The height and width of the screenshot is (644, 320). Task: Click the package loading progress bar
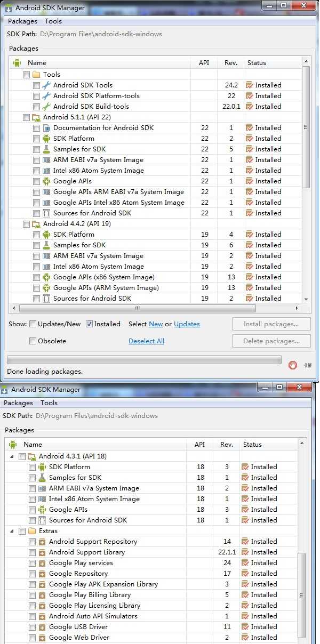(144, 360)
